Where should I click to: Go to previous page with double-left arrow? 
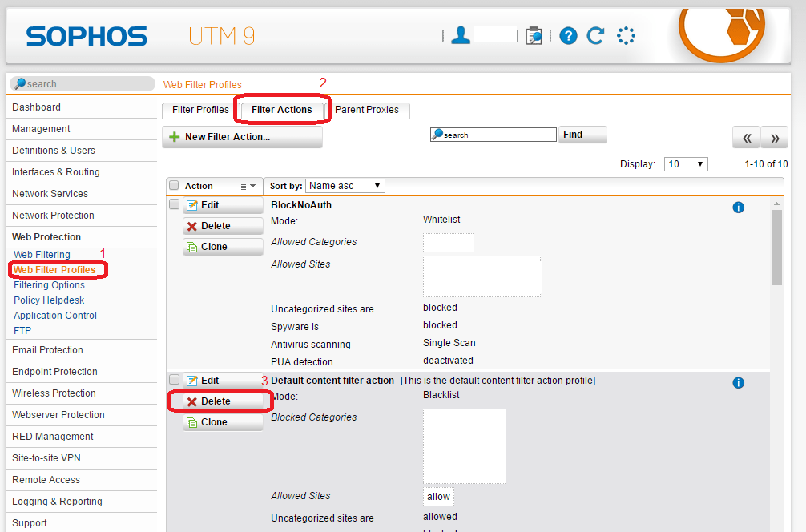click(x=747, y=137)
